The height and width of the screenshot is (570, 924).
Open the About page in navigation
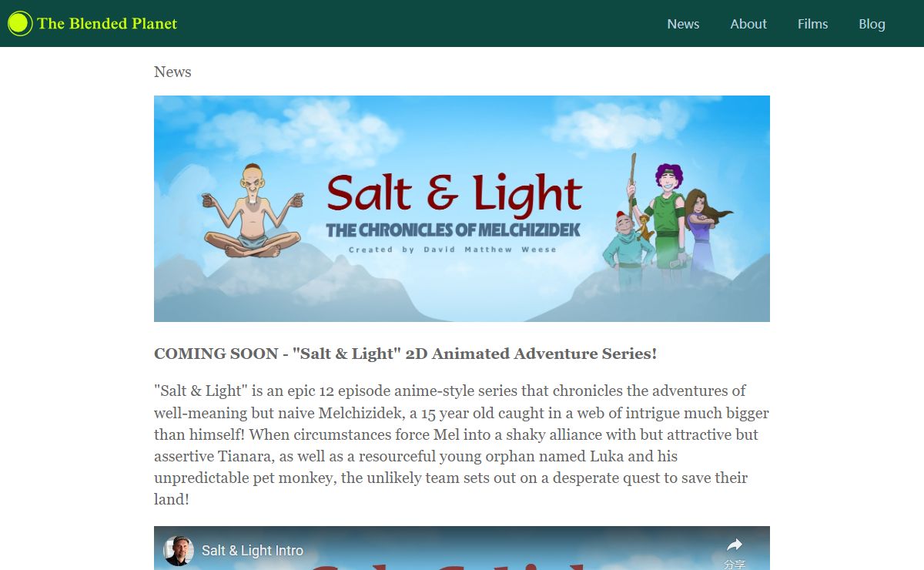tap(748, 24)
